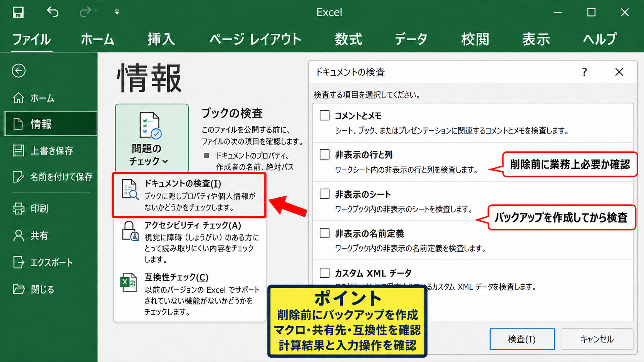644x362 pixels.
Task: Switch to the 挿入 ribbon tab
Action: pos(161,39)
